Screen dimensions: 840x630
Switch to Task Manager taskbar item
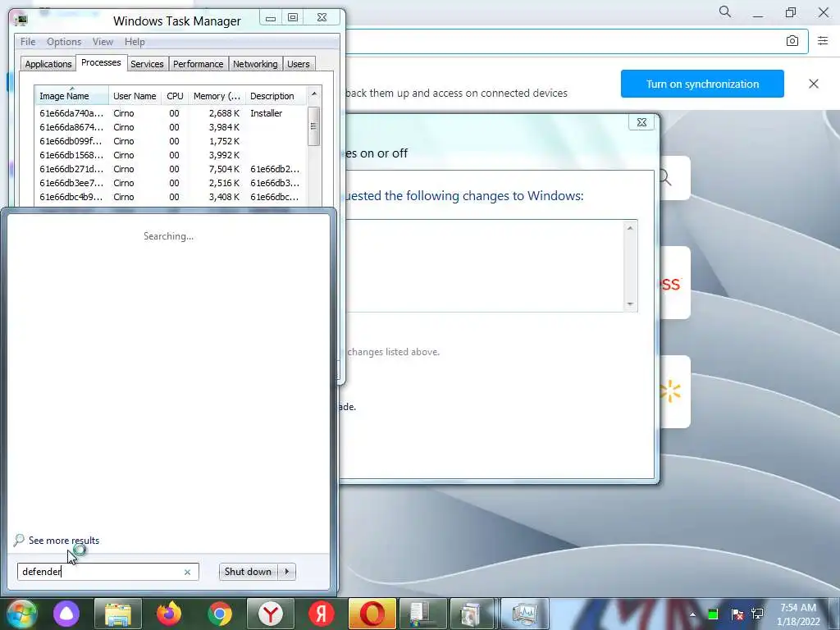coord(524,614)
